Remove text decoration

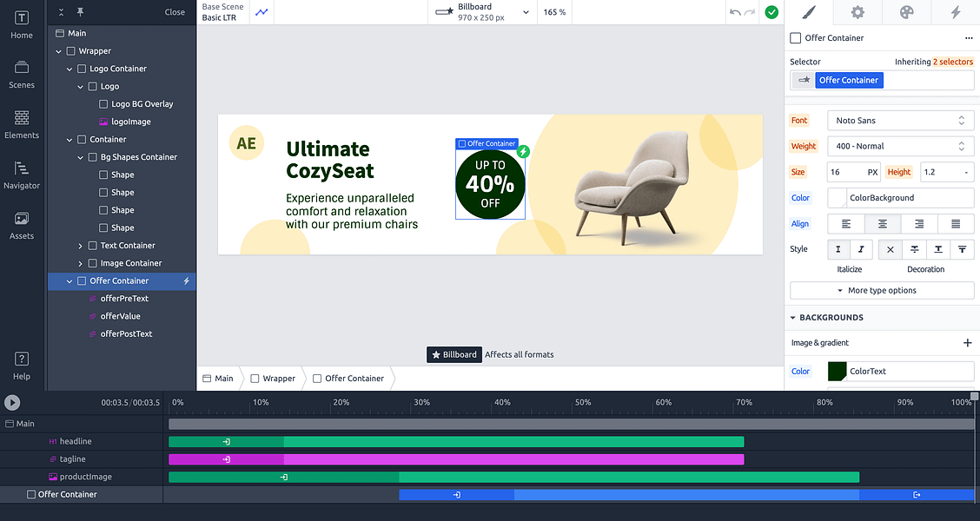pos(890,249)
